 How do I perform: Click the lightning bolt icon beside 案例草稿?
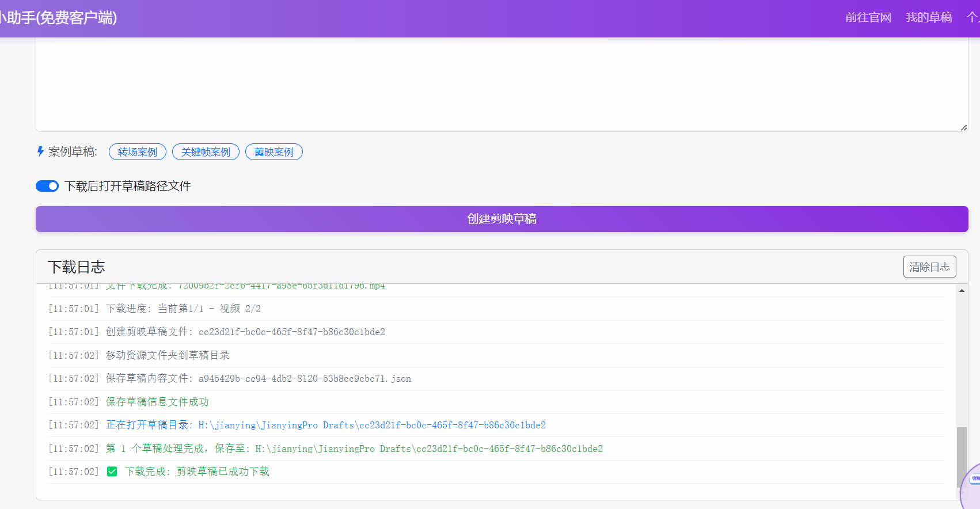click(40, 151)
